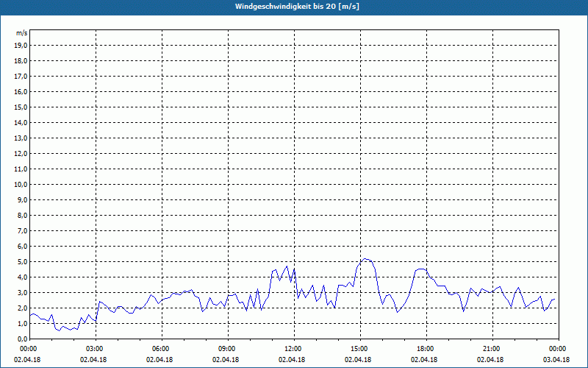Click the '03:00' time label
The width and height of the screenshot is (588, 368).
(x=96, y=349)
